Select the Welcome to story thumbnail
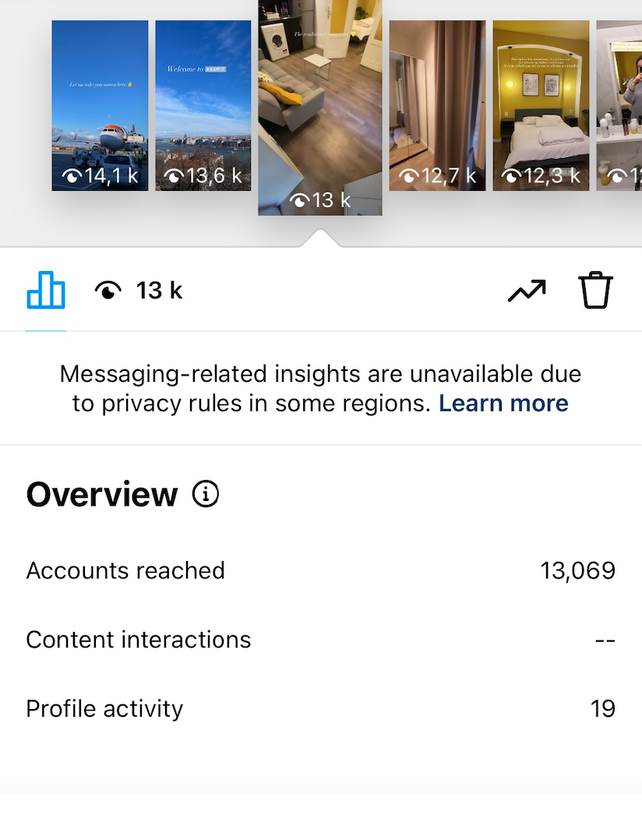The height and width of the screenshot is (840, 642). coord(203,105)
